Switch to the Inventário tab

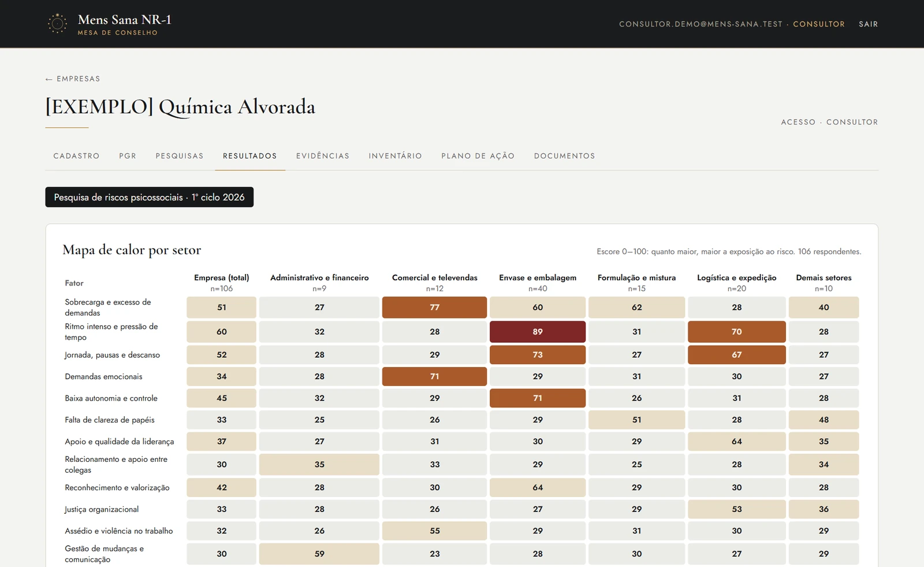[x=396, y=156]
